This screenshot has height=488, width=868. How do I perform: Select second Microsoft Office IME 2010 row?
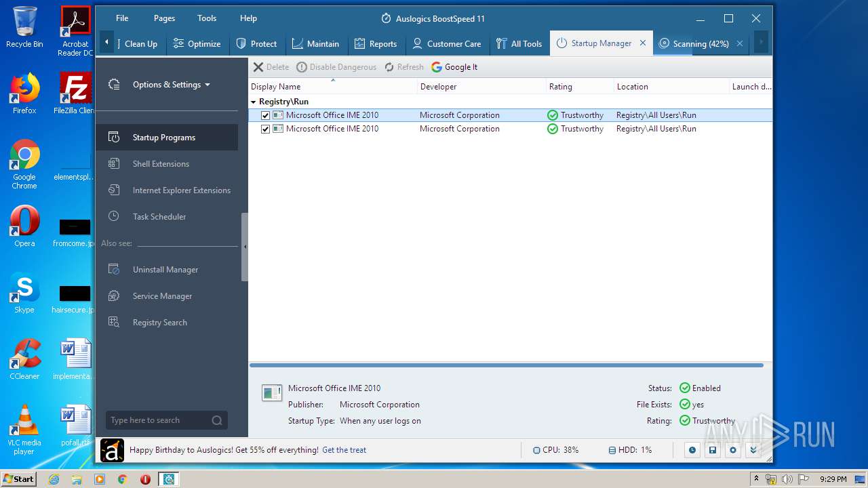click(510, 129)
